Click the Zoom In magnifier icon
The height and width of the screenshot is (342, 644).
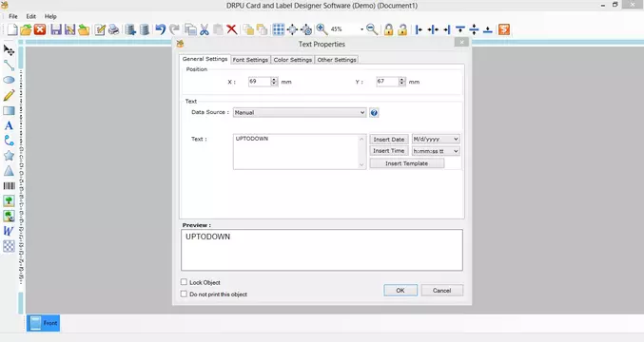coord(322,29)
